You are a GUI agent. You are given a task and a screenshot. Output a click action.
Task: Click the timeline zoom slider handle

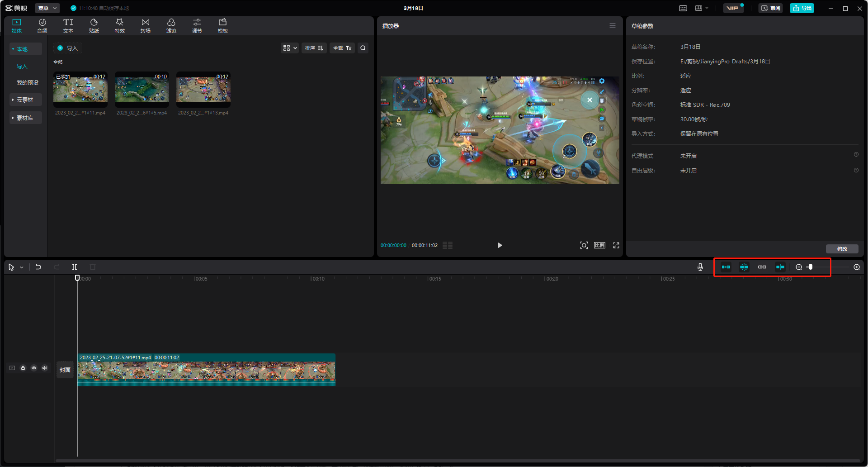(811, 267)
